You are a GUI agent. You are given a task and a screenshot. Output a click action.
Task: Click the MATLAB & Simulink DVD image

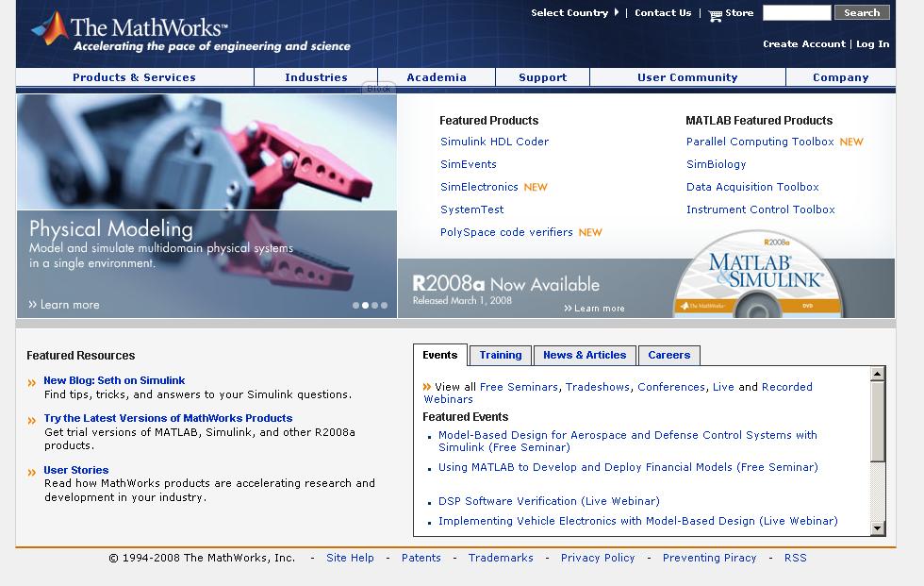click(x=759, y=276)
